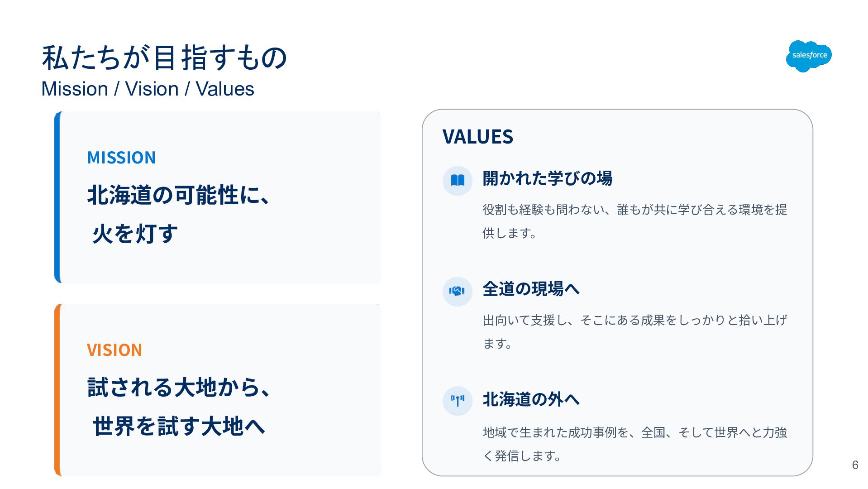868x489 pixels.
Task: Click the Salesforce cloud logo
Action: pyautogui.click(x=809, y=56)
